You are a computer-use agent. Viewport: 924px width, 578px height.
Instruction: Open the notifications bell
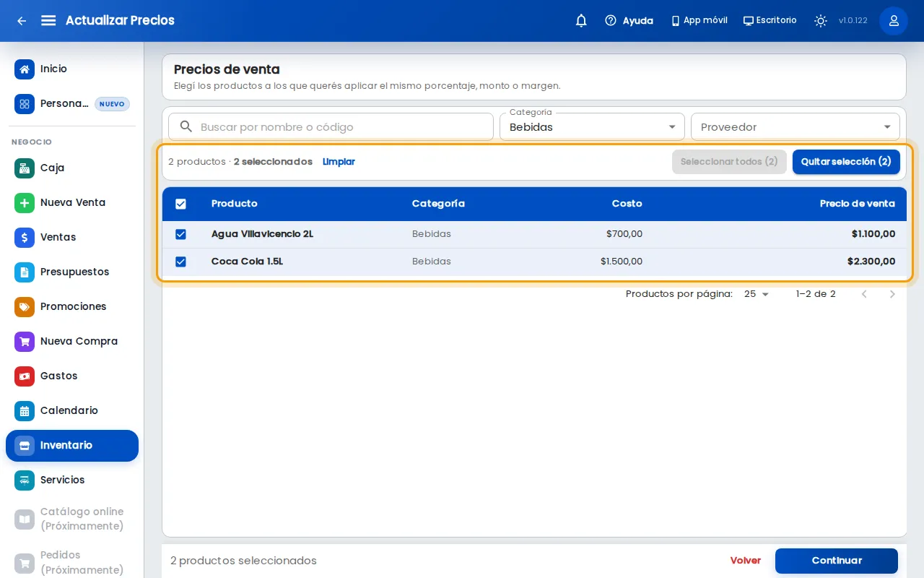(x=581, y=21)
